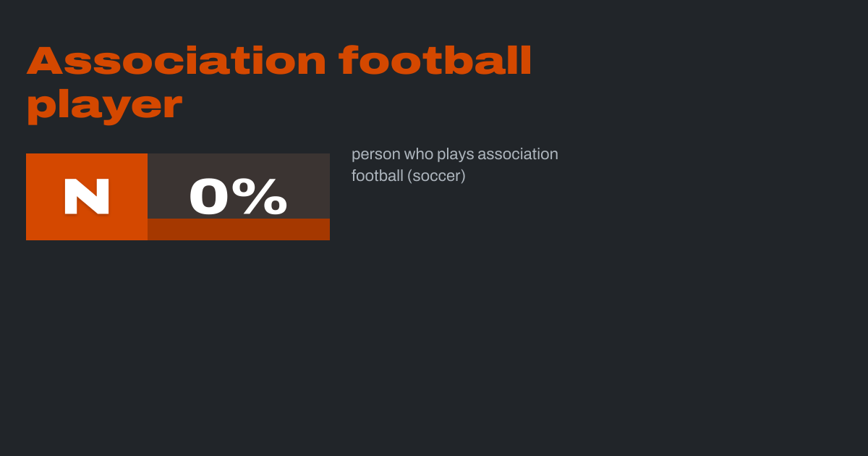Click the word "football" in the heading
Image resolution: width=868 pixels, height=456 pixels.
[x=435, y=61]
